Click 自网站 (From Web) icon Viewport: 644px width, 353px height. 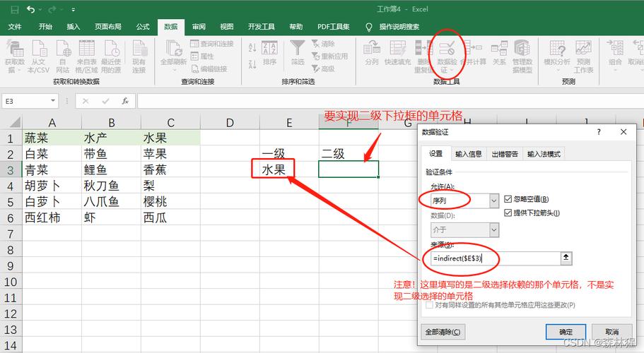[x=62, y=56]
